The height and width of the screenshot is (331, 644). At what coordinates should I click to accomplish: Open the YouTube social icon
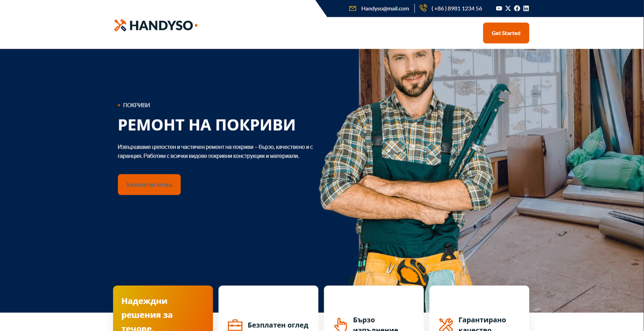tap(499, 8)
